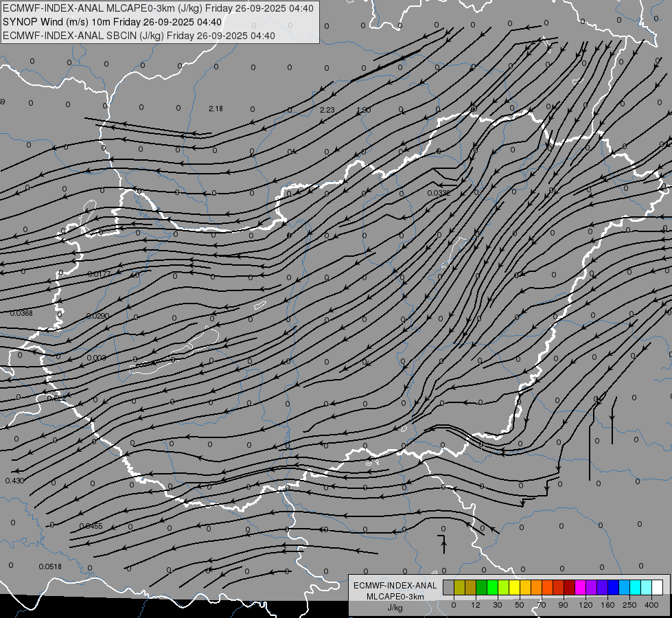Image resolution: width=672 pixels, height=618 pixels.
Task: Click the dark green legend swatch
Action: [x=482, y=587]
